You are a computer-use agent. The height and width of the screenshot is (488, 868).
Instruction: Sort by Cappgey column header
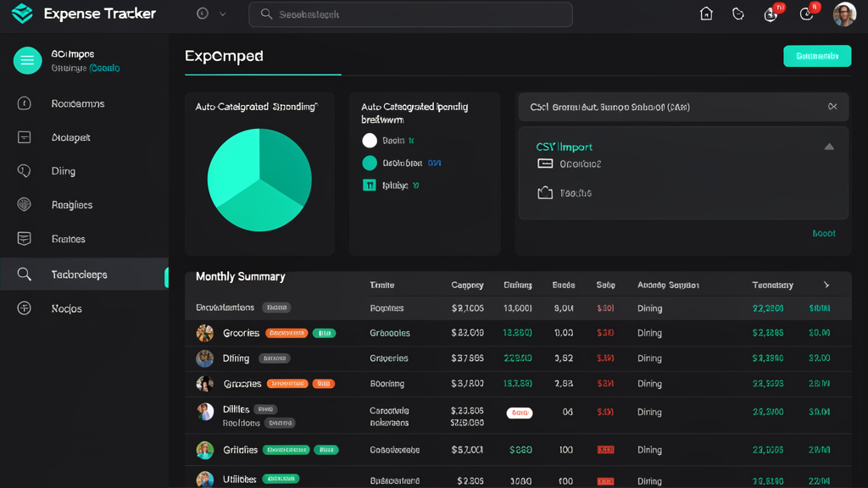click(467, 285)
